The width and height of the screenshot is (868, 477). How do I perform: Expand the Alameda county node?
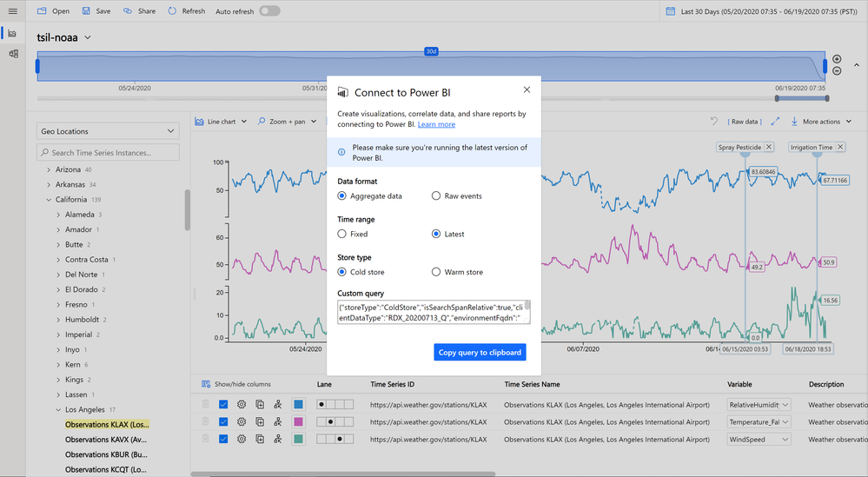(x=59, y=215)
